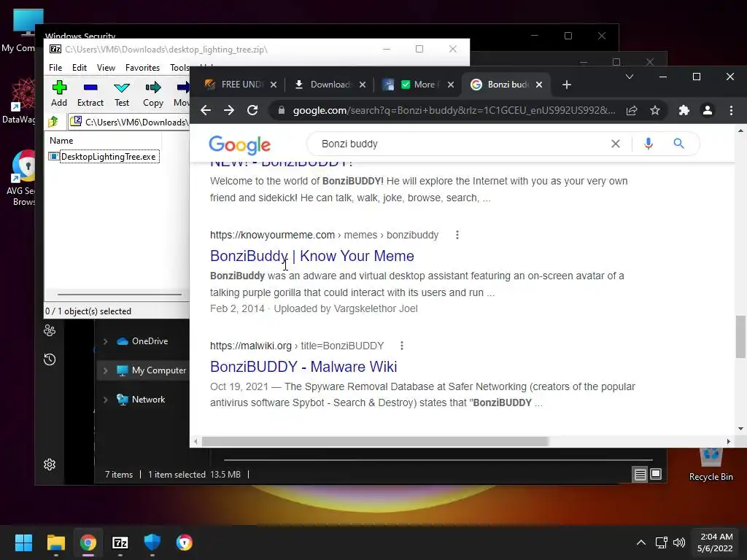Image resolution: width=747 pixels, height=560 pixels.
Task: Expand My Computer in navigation tree
Action: [105, 370]
